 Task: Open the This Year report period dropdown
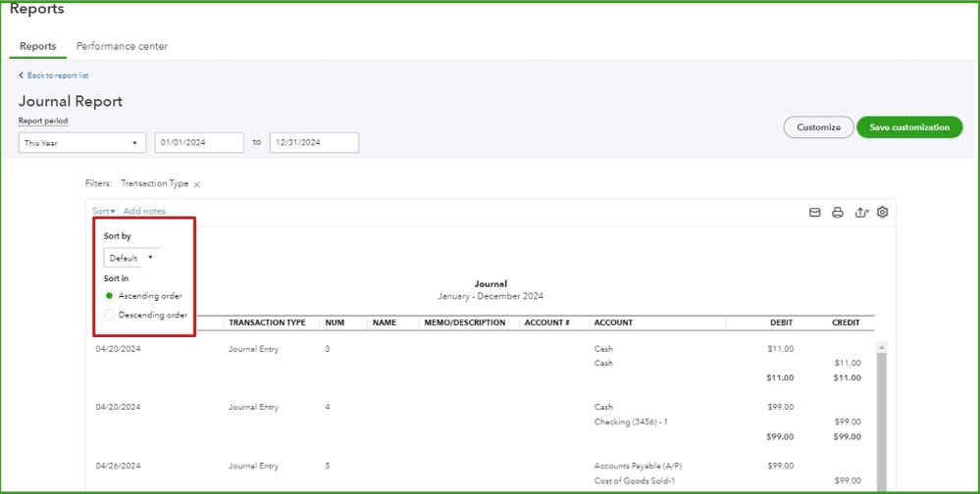(82, 143)
